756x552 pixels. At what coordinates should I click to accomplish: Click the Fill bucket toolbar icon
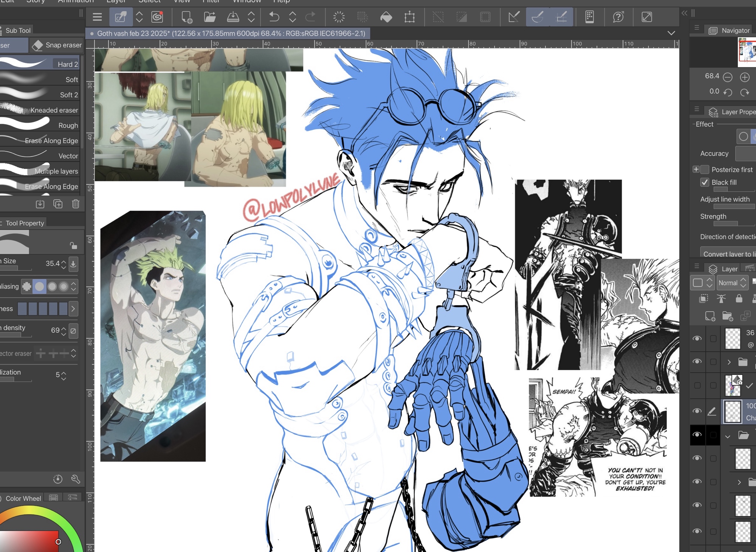pyautogui.click(x=386, y=17)
